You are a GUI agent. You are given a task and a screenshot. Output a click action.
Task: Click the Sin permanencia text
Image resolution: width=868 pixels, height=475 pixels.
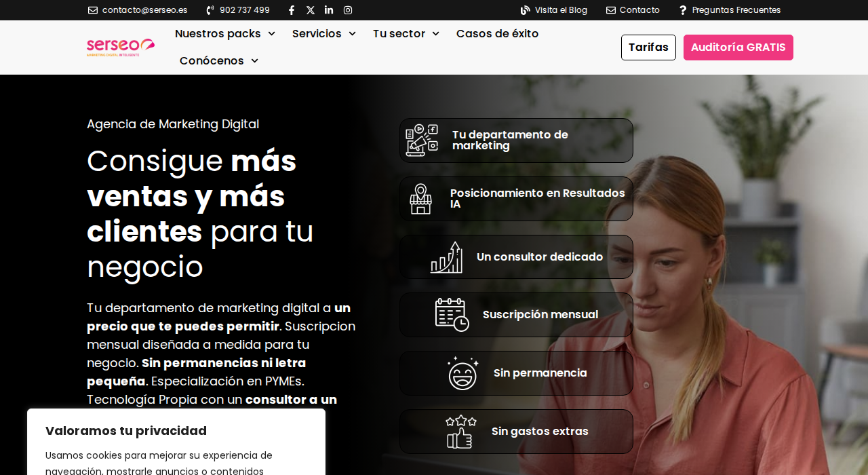pos(540,373)
